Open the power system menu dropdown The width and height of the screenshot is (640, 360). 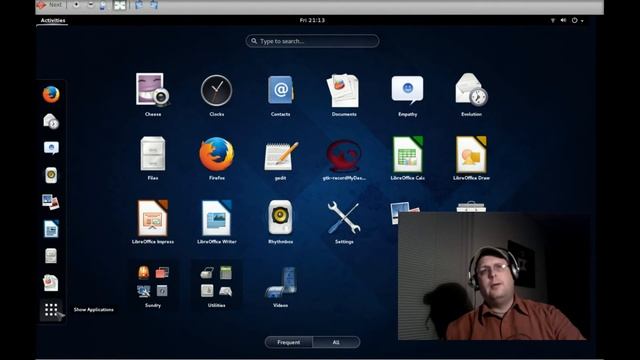coord(577,20)
